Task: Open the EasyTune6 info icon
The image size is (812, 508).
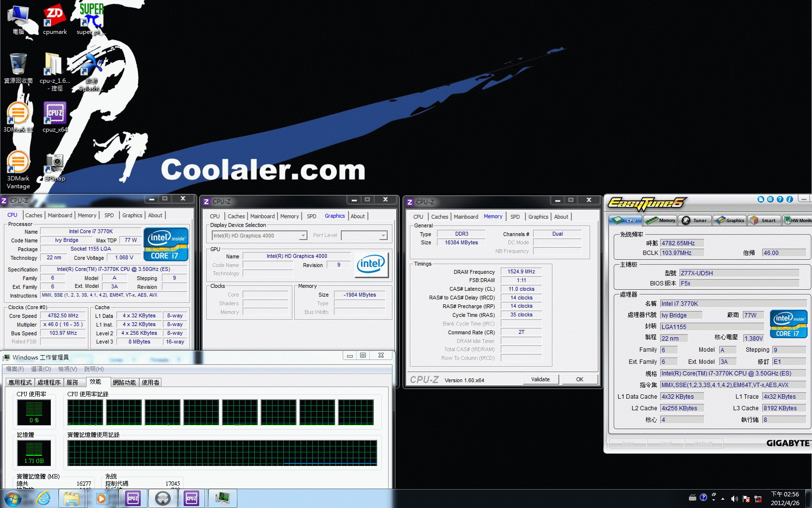Action: click(790, 199)
